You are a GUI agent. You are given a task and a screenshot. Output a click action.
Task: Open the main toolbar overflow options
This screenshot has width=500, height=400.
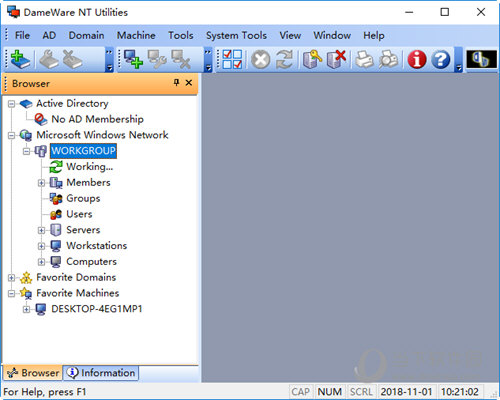[x=459, y=60]
